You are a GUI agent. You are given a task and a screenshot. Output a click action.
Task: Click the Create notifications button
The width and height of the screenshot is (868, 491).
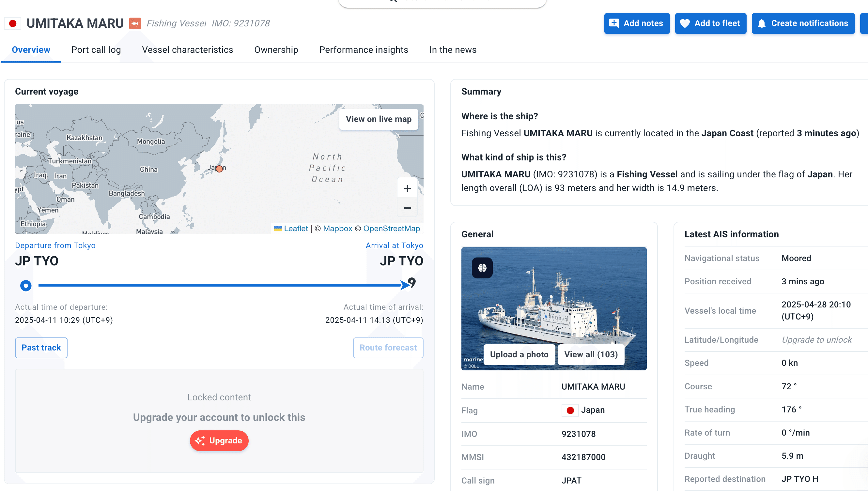pyautogui.click(x=803, y=23)
